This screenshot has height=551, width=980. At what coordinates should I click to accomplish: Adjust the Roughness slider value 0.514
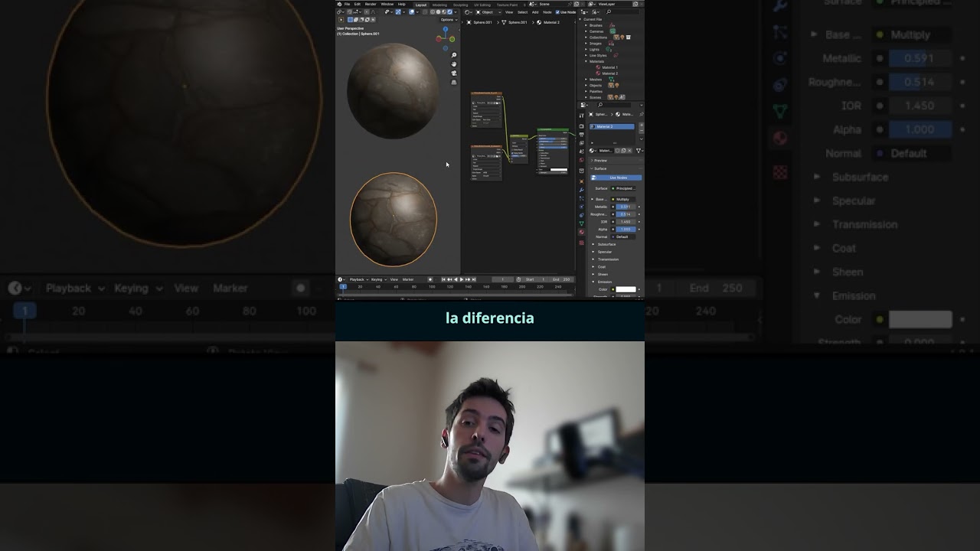click(x=626, y=214)
